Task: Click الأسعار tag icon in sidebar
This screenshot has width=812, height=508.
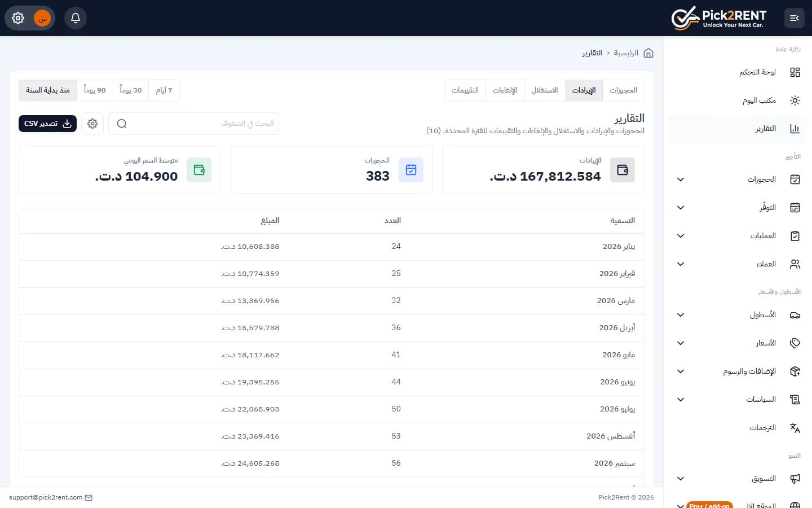Action: click(x=795, y=343)
